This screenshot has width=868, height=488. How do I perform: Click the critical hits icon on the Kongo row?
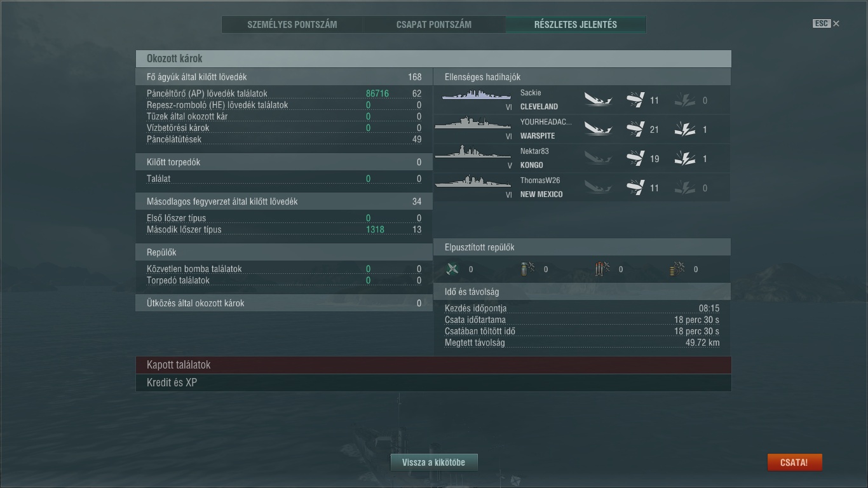[685, 159]
